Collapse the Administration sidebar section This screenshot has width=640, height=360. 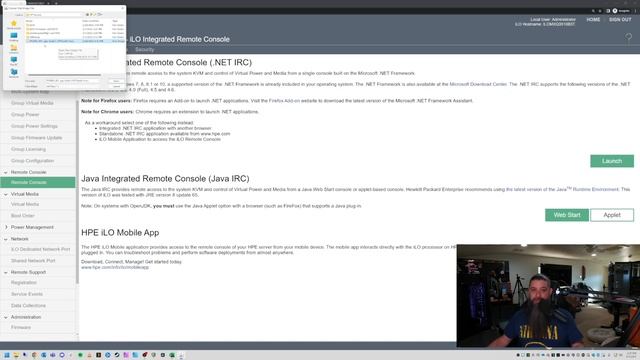pos(6,317)
